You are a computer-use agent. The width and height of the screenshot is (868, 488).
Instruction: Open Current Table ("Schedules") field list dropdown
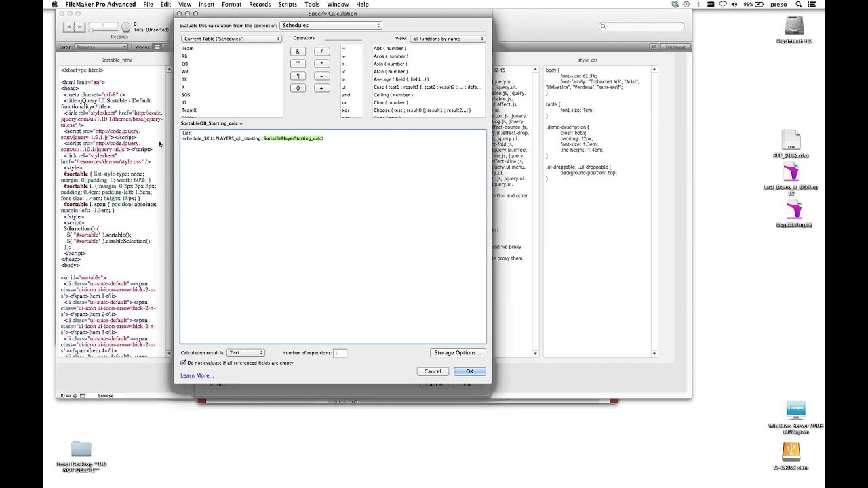[231, 39]
